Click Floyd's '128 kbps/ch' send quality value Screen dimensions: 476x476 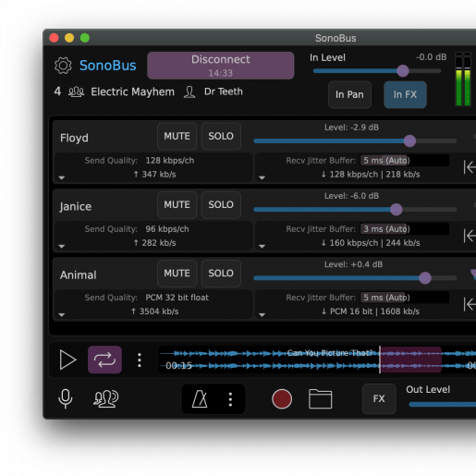coord(170,161)
